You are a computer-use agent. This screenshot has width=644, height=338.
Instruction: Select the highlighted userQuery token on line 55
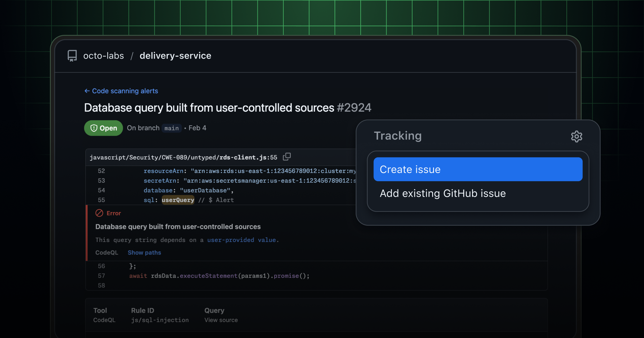pyautogui.click(x=178, y=200)
